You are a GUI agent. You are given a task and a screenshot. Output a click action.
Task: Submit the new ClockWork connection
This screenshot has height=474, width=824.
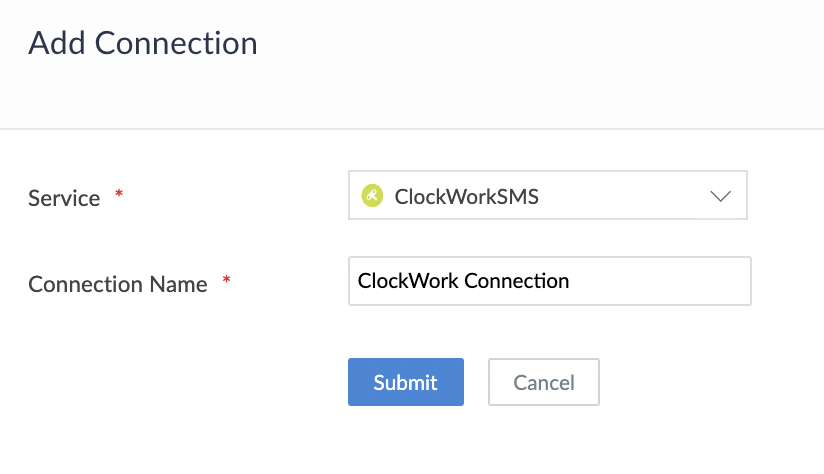pos(405,382)
